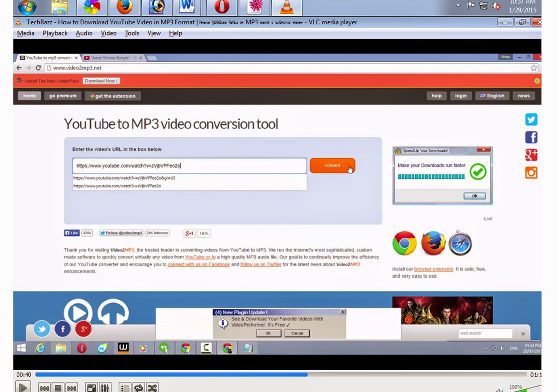Click Follow @video2mp3 button

[121, 233]
